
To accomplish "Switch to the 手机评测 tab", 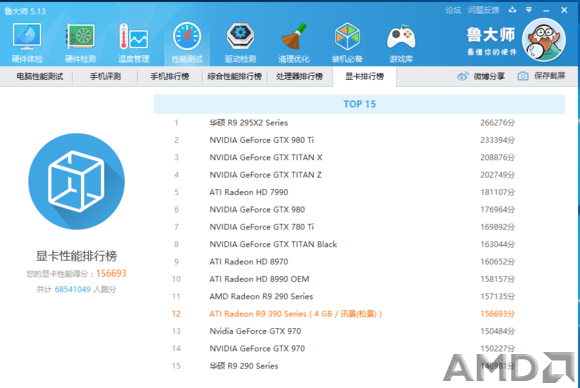I will (105, 76).
